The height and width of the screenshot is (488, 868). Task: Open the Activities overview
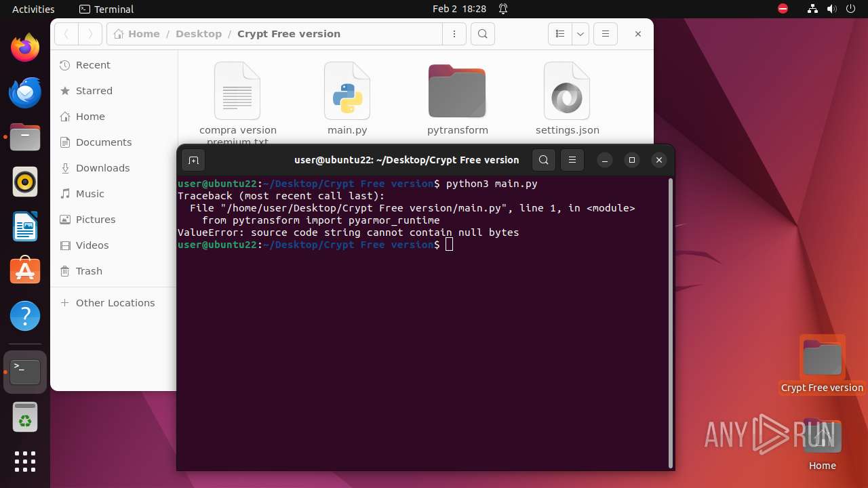click(33, 9)
